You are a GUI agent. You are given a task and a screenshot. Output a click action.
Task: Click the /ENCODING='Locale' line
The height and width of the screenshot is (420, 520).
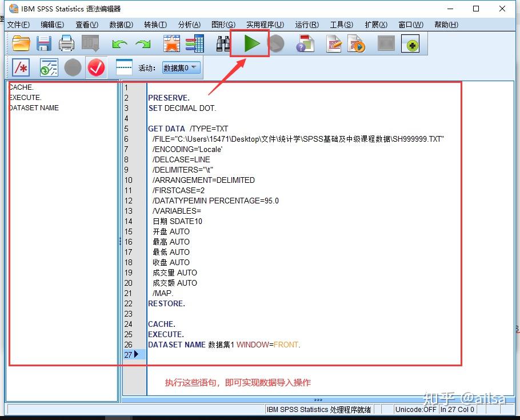[187, 149]
